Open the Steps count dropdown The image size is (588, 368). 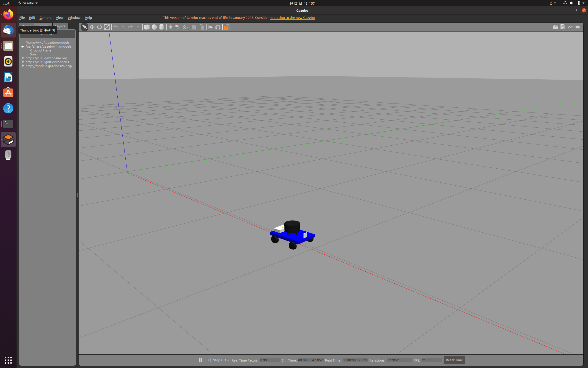227,360
